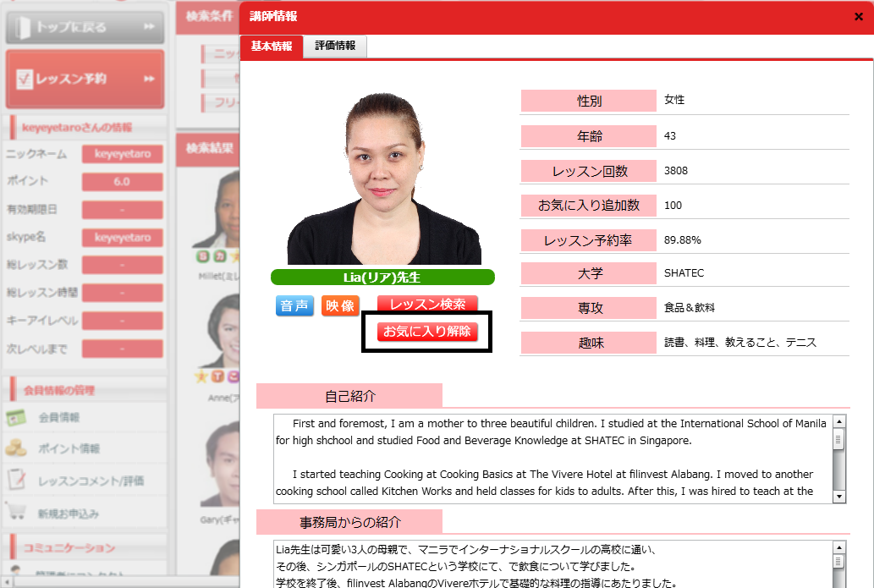The height and width of the screenshot is (588, 874).
Task: Close the 講師情報 dialog
Action: tap(859, 17)
